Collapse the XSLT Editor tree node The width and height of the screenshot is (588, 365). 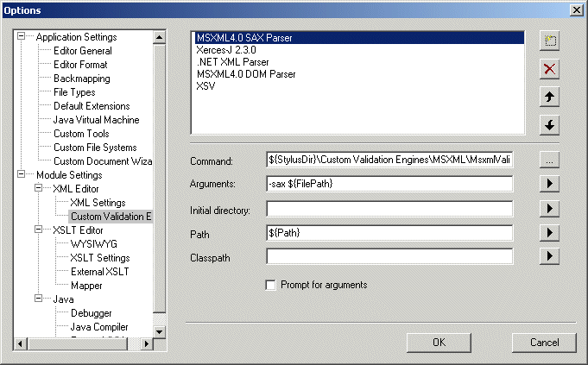(40, 230)
